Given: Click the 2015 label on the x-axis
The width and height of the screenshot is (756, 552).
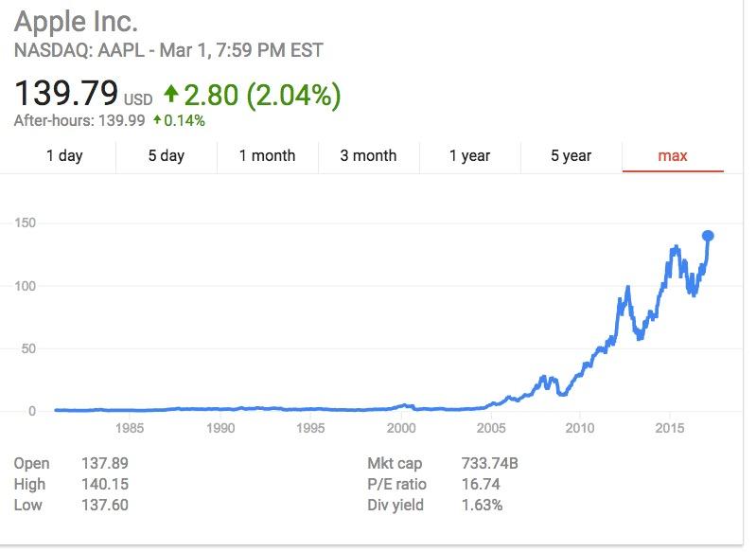Looking at the screenshot, I should point(669,428).
